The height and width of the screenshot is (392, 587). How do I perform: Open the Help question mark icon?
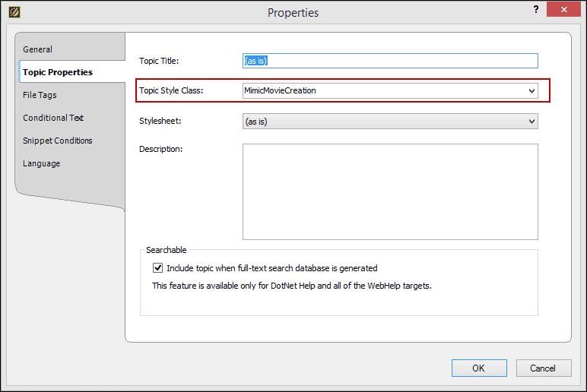(536, 9)
